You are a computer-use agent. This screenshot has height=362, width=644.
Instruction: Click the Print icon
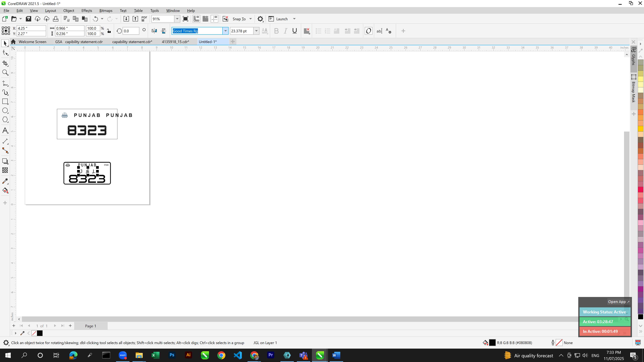pos(56,19)
